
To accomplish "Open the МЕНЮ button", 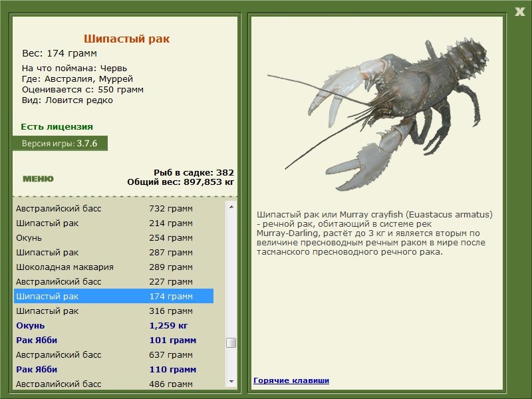I will pos(38,179).
